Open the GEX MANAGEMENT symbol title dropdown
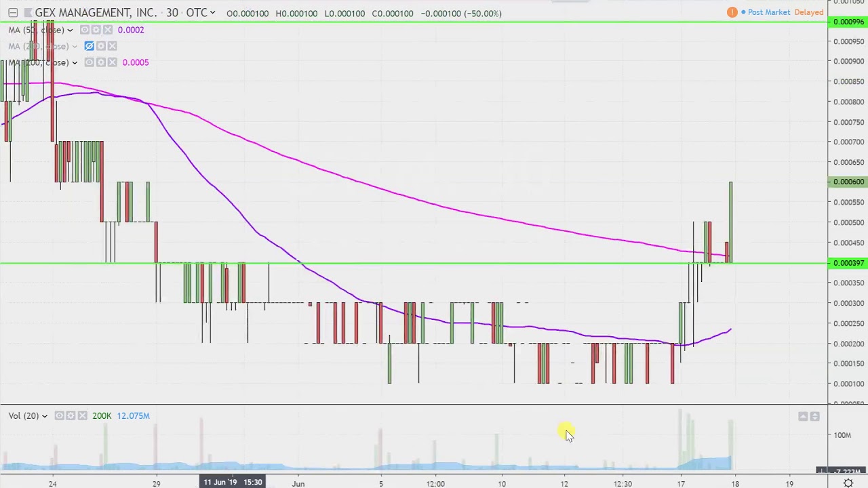Screen dimensions: 868x488 212,13
